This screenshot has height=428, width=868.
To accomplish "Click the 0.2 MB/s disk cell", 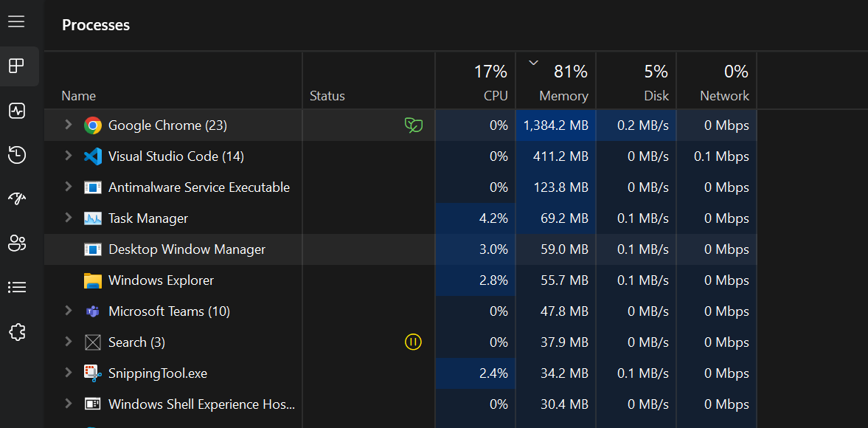I will (636, 125).
